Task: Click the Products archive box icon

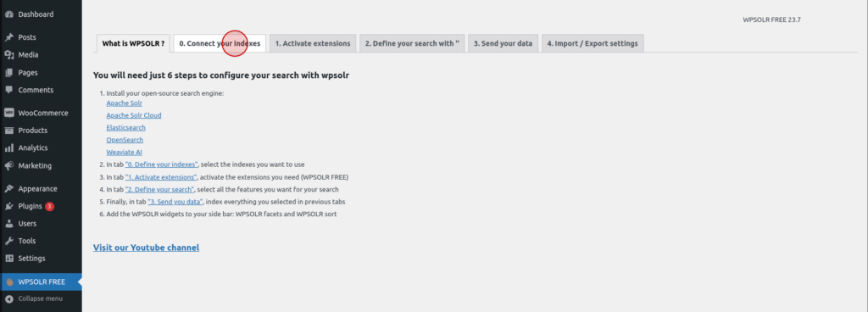Action: (x=8, y=131)
